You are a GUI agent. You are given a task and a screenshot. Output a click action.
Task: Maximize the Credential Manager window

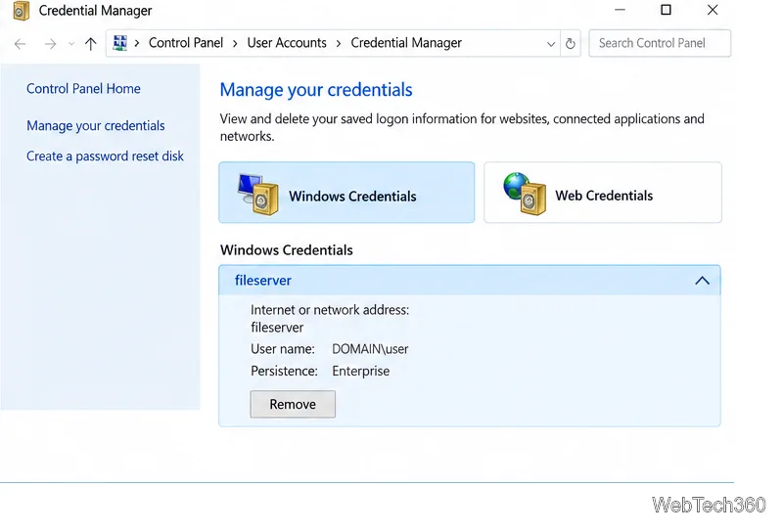point(666,10)
